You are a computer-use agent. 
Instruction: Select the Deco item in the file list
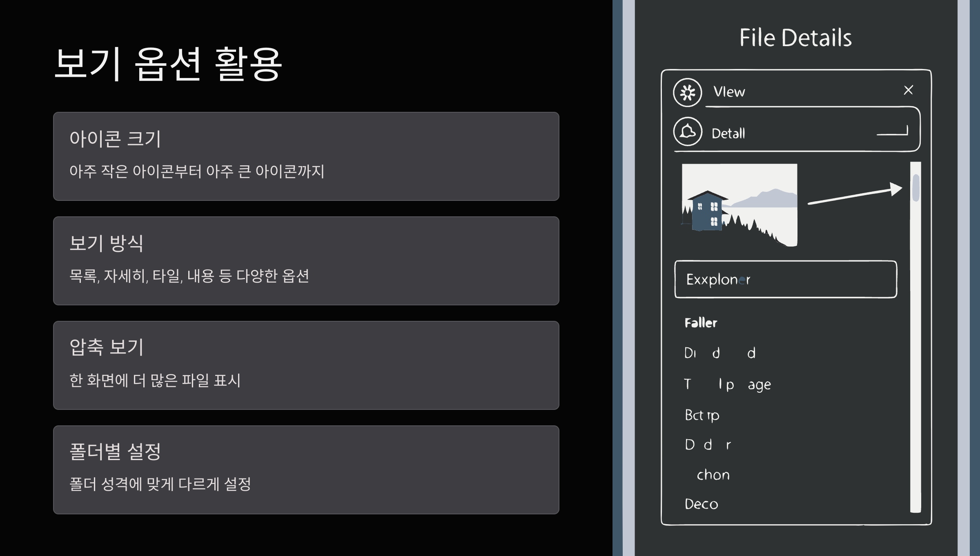[702, 504]
